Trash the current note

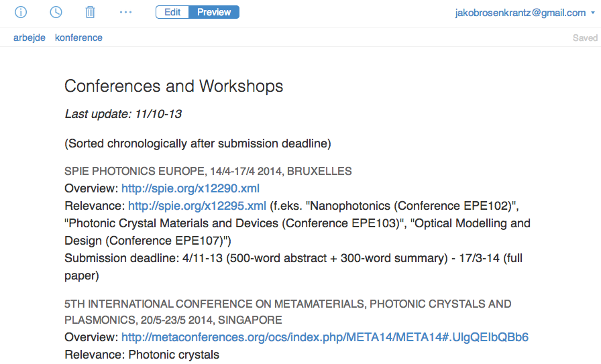(90, 12)
